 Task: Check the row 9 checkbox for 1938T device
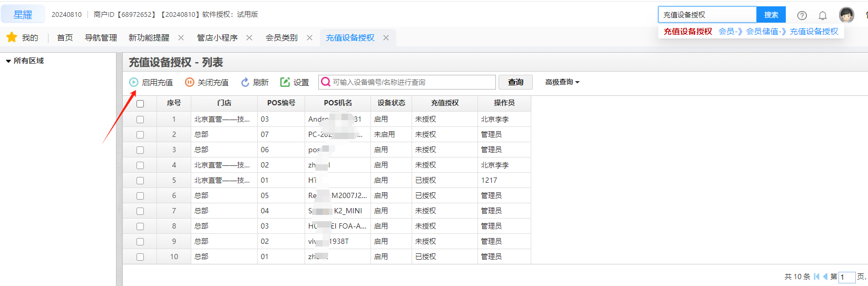[140, 242]
